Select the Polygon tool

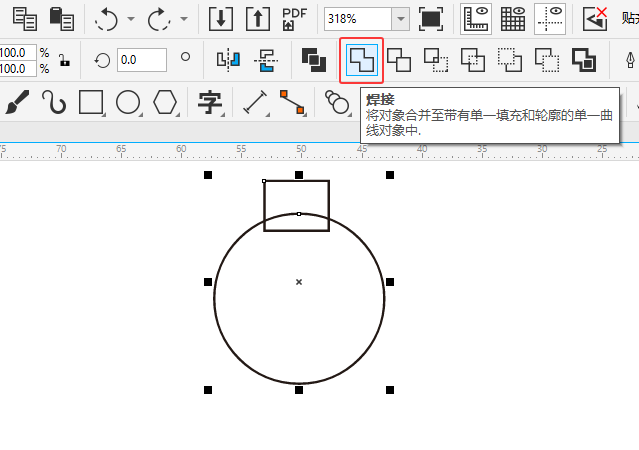pyautogui.click(x=165, y=102)
